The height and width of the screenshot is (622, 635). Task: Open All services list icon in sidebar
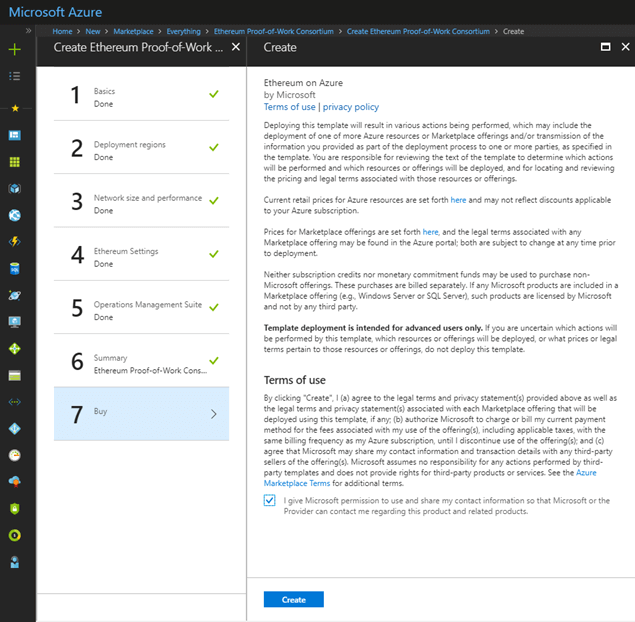pyautogui.click(x=14, y=75)
